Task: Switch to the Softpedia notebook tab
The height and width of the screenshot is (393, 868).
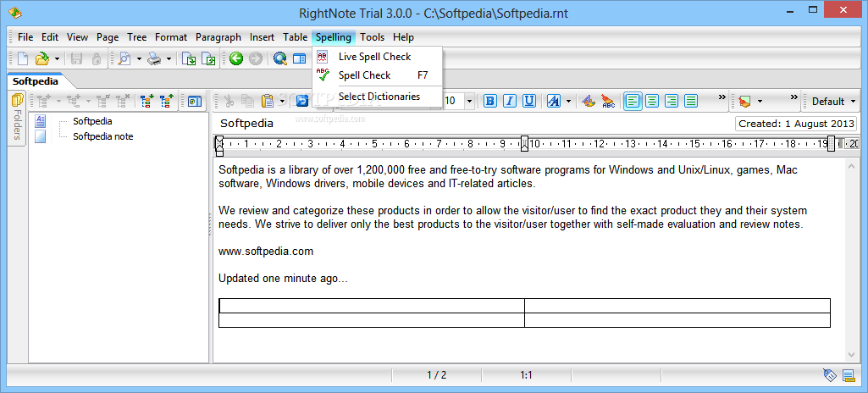Action: pos(36,81)
